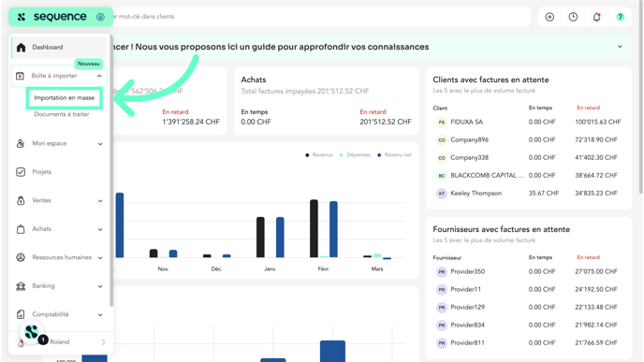Click the Dashboard home icon
This screenshot has height=362, width=644.
[x=21, y=47]
